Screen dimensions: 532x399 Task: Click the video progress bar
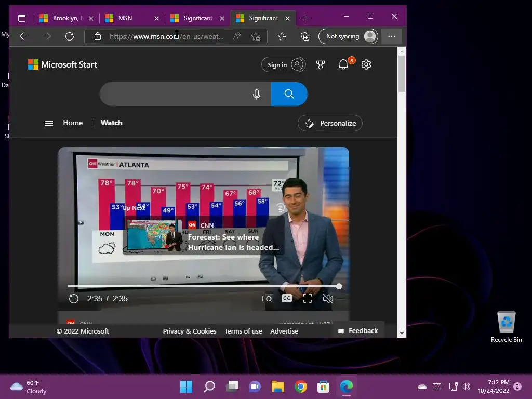pos(204,286)
